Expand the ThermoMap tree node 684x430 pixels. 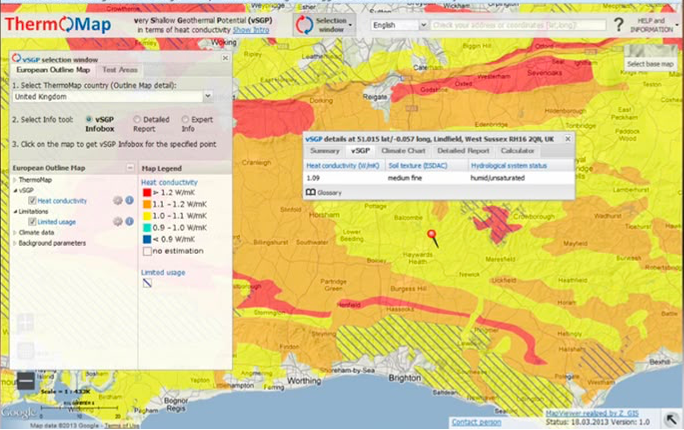tap(15, 180)
